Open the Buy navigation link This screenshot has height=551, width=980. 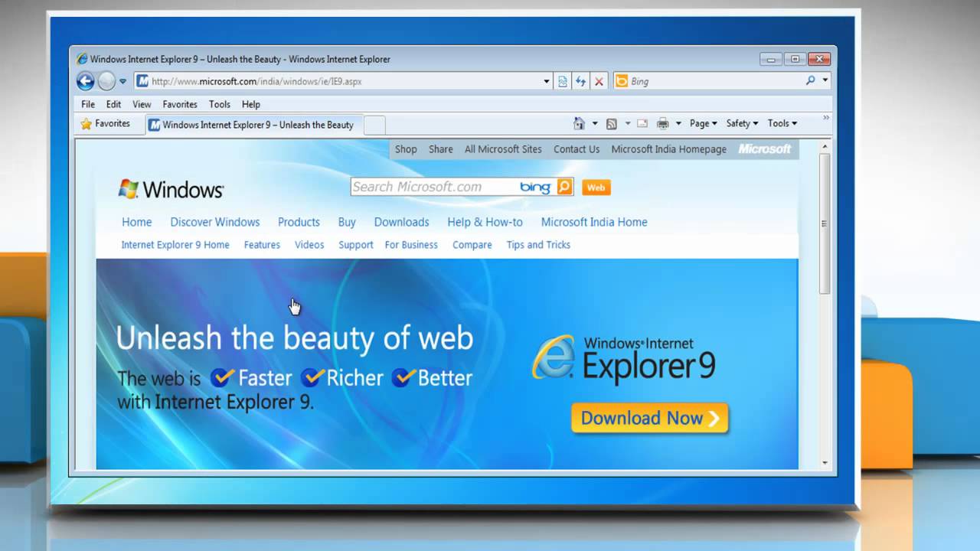coord(347,222)
